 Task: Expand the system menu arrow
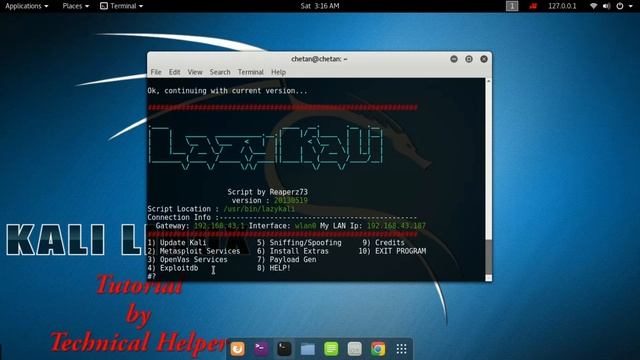pyautogui.click(x=631, y=6)
